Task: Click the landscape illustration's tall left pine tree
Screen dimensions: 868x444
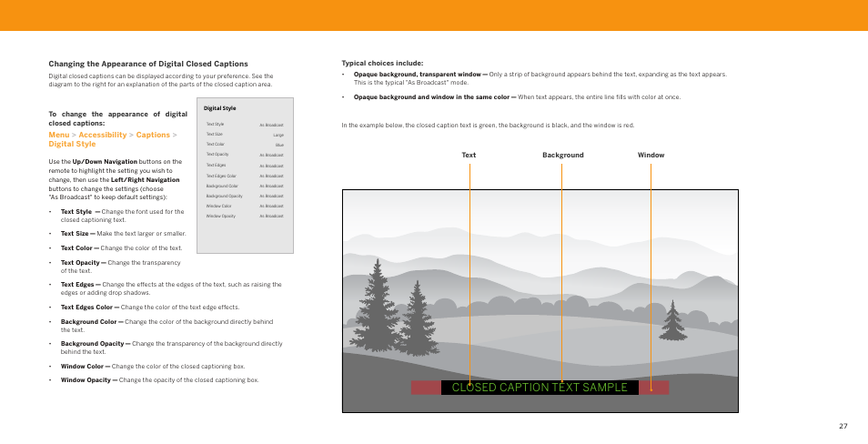Action: click(378, 306)
